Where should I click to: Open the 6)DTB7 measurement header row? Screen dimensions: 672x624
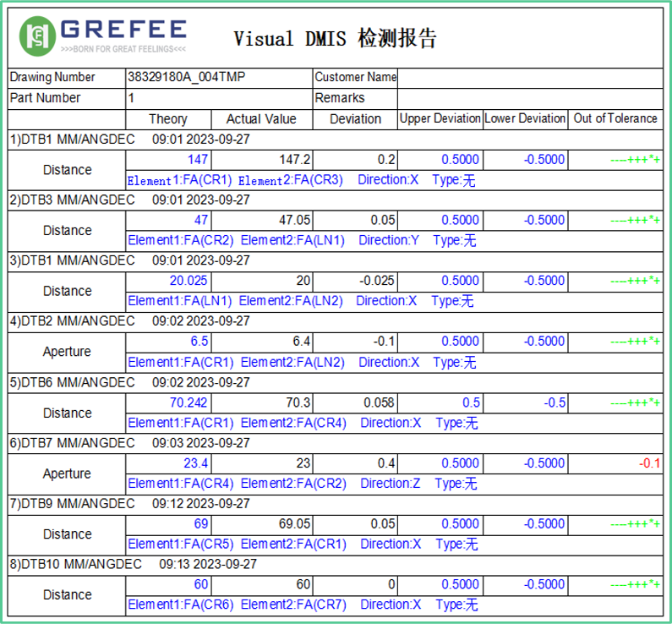pyautogui.click(x=129, y=443)
